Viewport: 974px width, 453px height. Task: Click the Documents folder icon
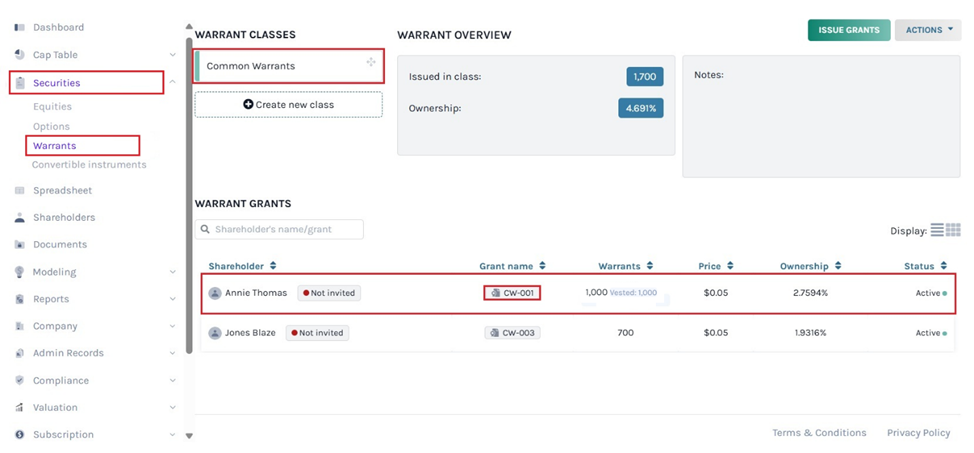pos(20,244)
